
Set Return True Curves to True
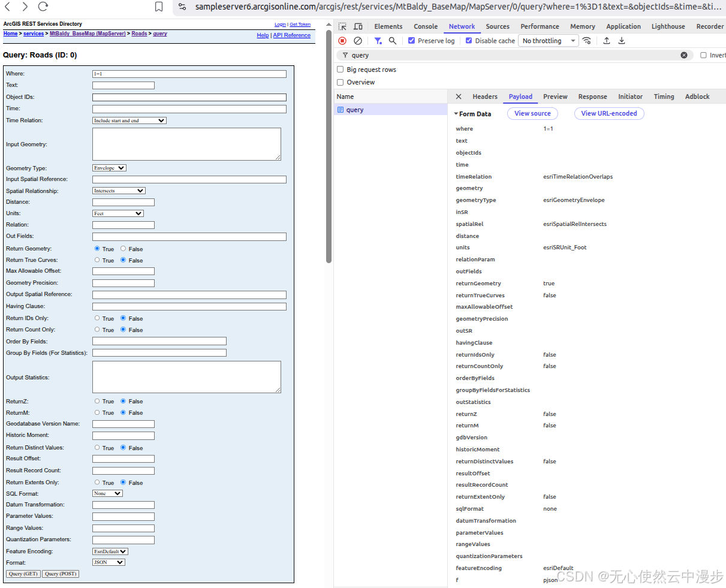coord(97,260)
